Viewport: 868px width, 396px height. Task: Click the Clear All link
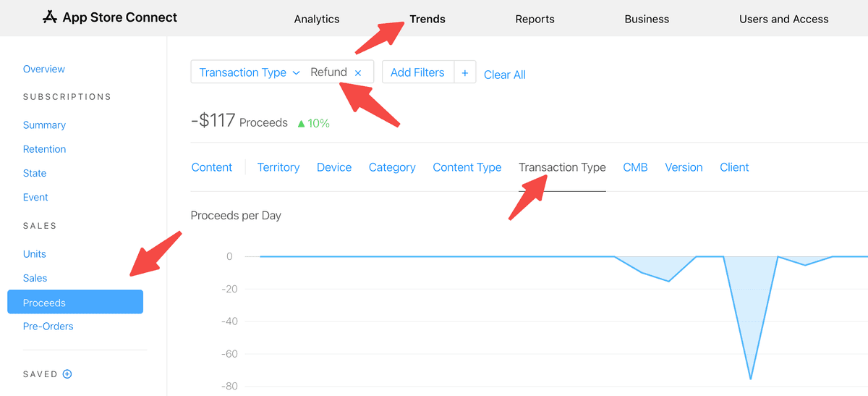tap(504, 75)
